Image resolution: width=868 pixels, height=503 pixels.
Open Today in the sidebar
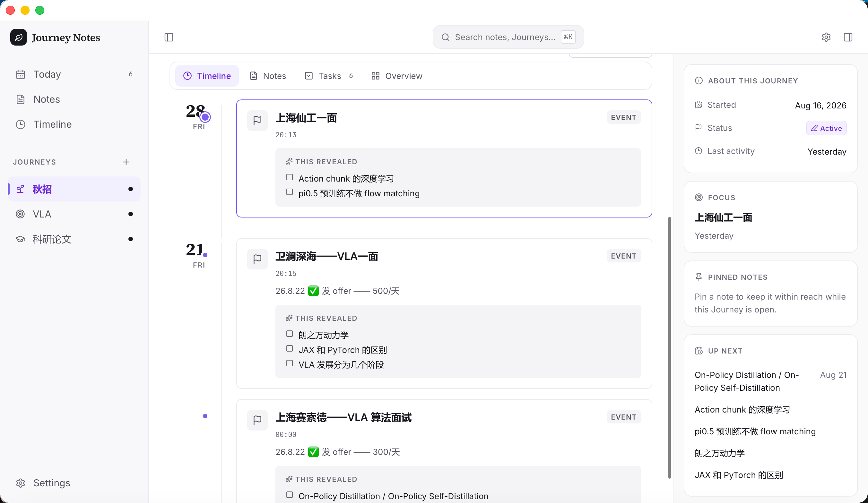tap(74, 74)
